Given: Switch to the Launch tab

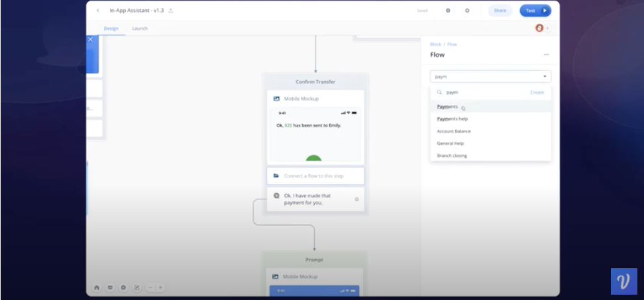Looking at the screenshot, I should coord(140,28).
